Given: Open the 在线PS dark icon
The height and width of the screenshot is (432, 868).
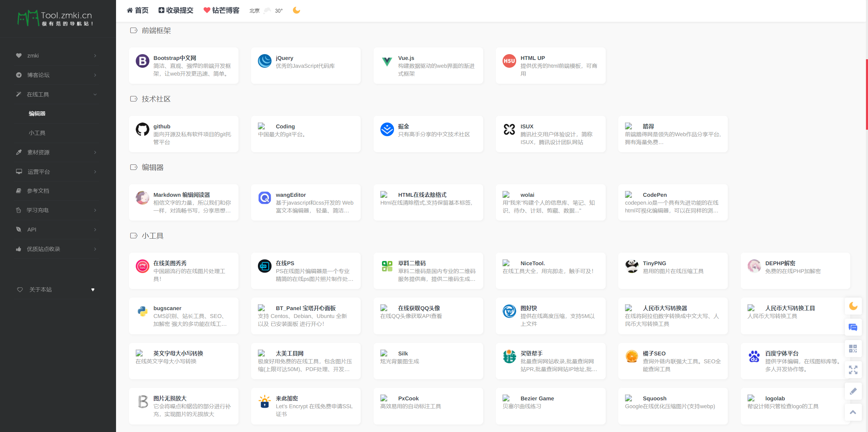Looking at the screenshot, I should [265, 267].
